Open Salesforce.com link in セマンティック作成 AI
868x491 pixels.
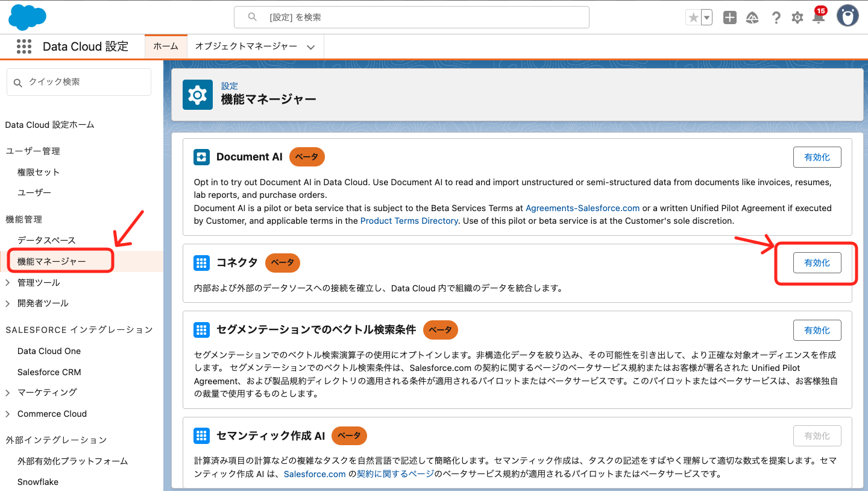coord(315,474)
